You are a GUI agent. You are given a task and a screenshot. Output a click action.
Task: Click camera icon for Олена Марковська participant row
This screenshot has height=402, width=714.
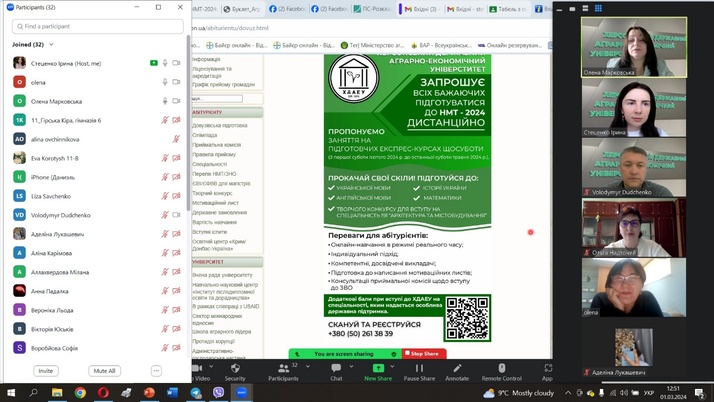click(x=176, y=101)
